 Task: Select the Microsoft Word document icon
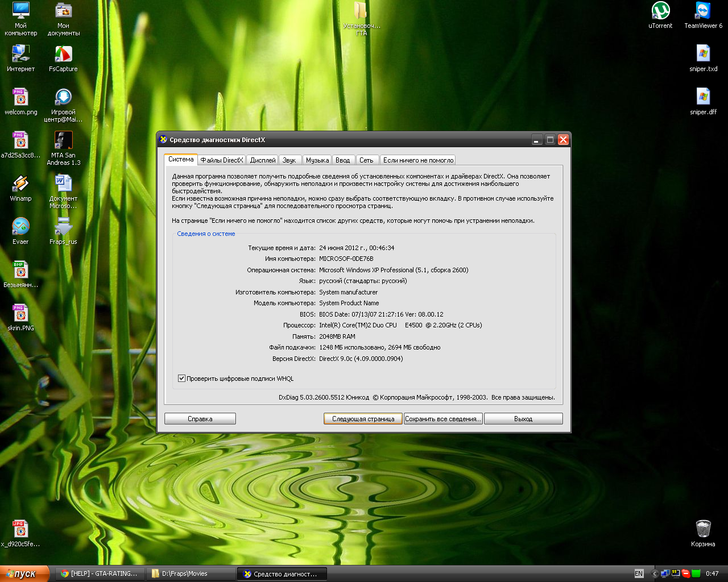click(x=63, y=192)
